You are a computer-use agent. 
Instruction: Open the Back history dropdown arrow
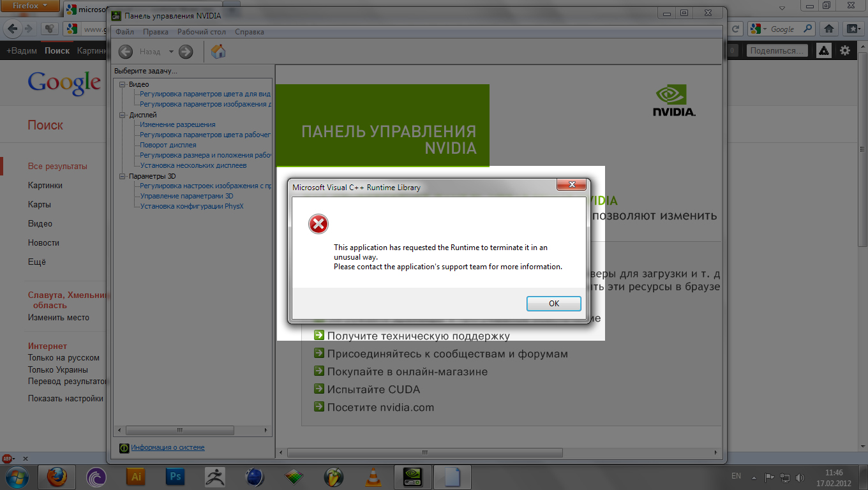point(171,52)
